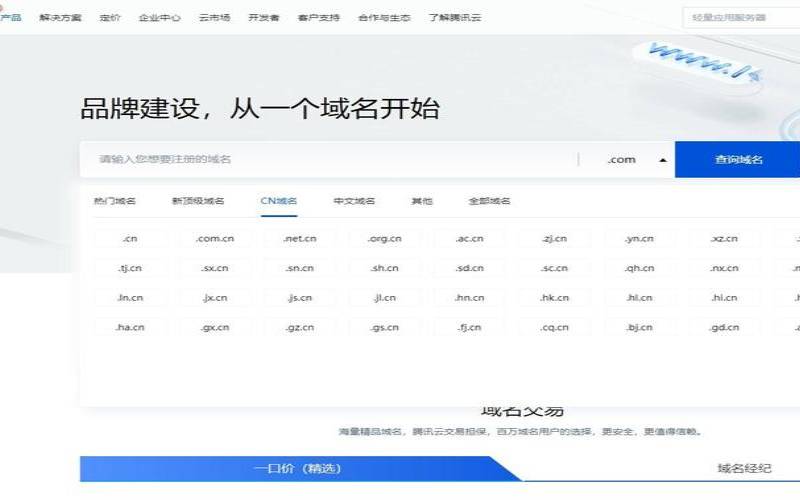Open the 了解腾讯云 nav item

coord(455,17)
